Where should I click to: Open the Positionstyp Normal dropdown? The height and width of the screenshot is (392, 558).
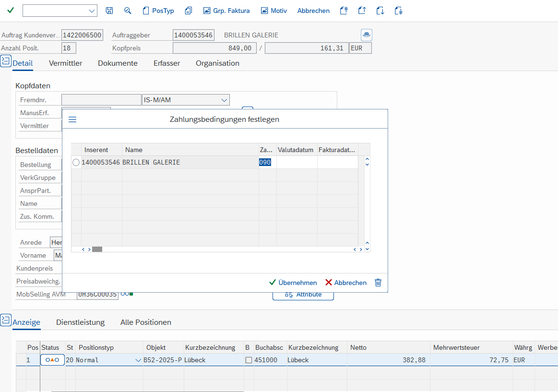[x=138, y=360]
